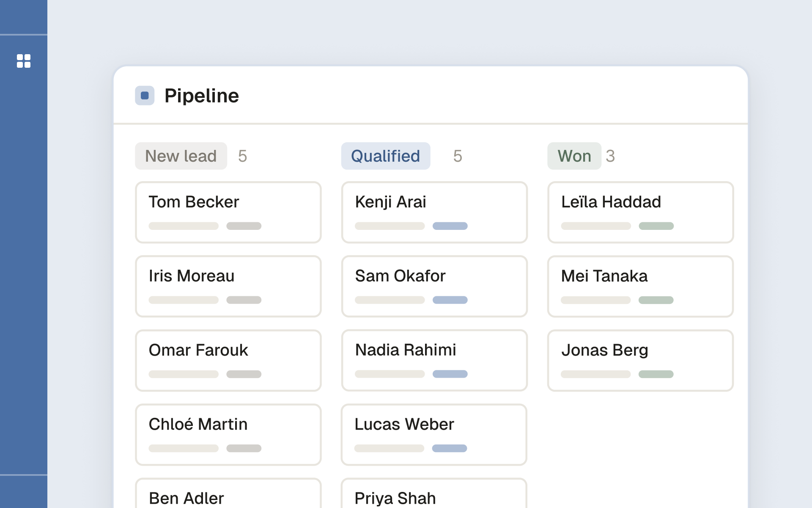
Task: Click the blue tag on Kenji Arai card
Action: click(450, 226)
